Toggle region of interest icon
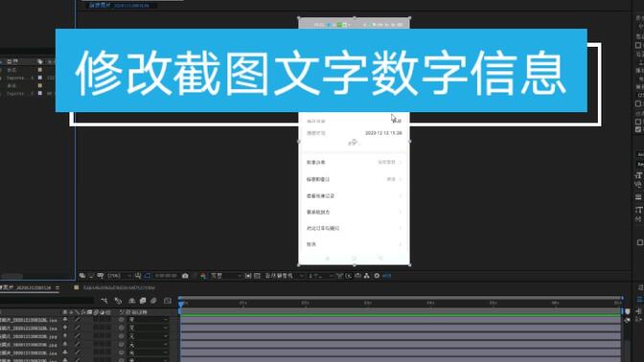 click(x=248, y=276)
